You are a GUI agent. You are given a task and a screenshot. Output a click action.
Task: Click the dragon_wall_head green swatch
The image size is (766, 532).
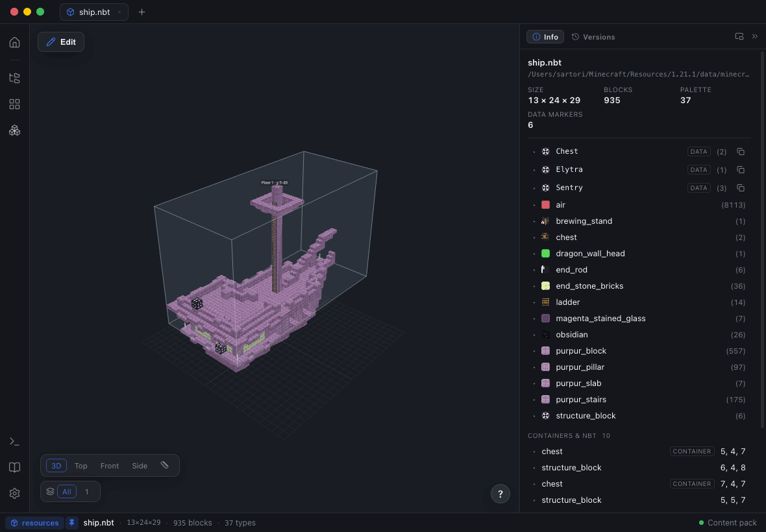tap(546, 253)
